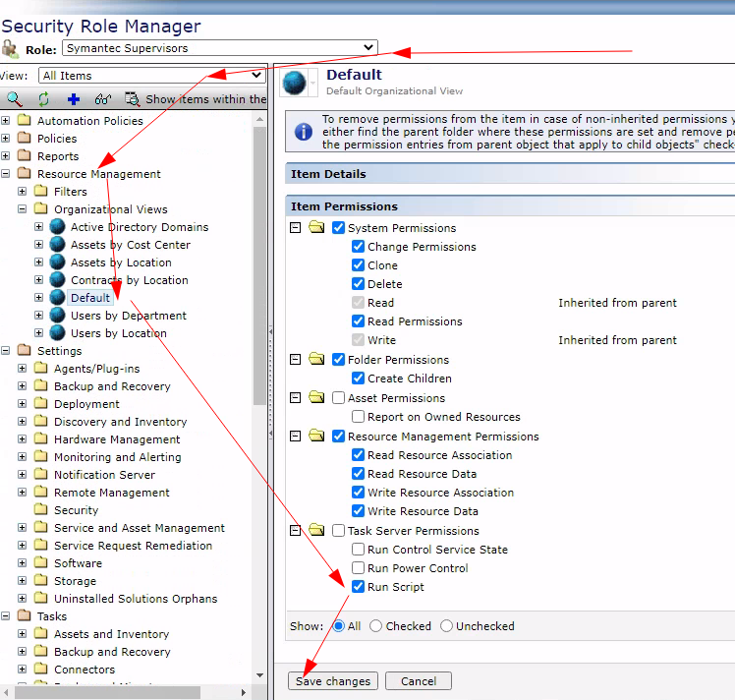735x700 pixels.
Task: Uncheck the Run Script permission
Action: 359,587
